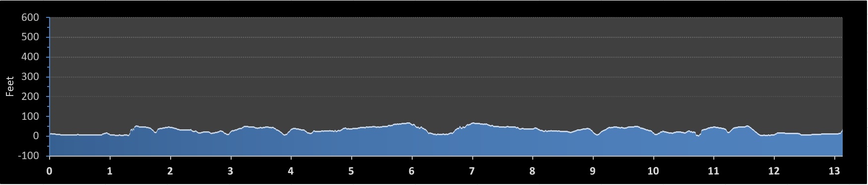Viewport: 868px width, 185px height.
Task: Click mile 11 on the distance axis
Action: click(713, 171)
